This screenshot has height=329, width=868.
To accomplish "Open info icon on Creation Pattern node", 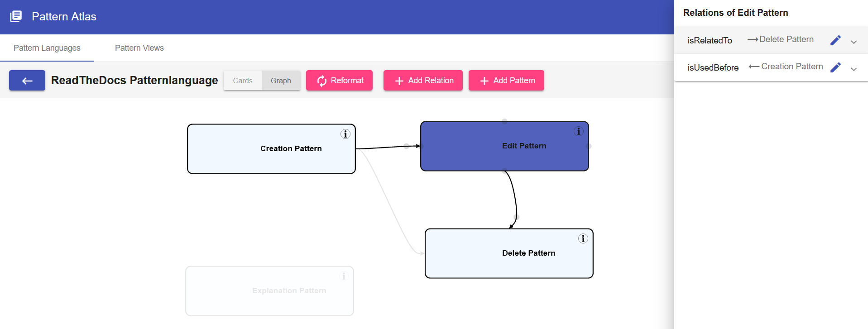I will point(345,134).
